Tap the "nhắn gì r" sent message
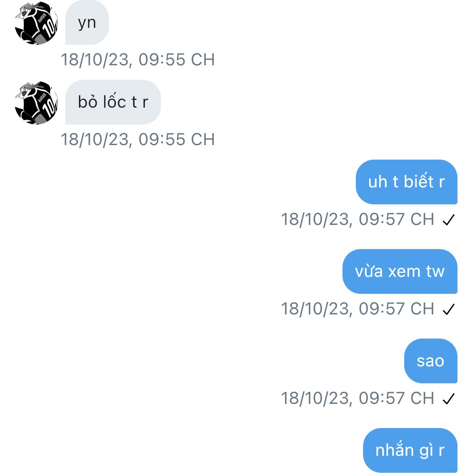This screenshot has height=476, width=472. click(x=410, y=451)
